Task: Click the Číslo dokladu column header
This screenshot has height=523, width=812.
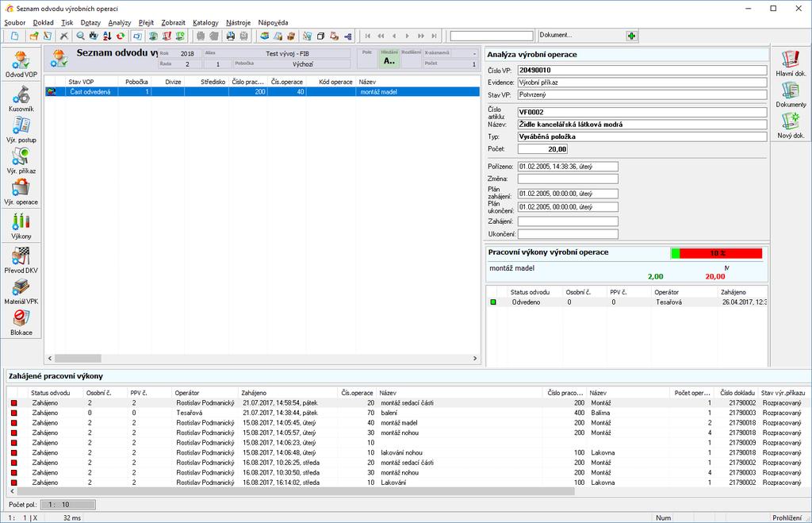Action: (x=737, y=393)
